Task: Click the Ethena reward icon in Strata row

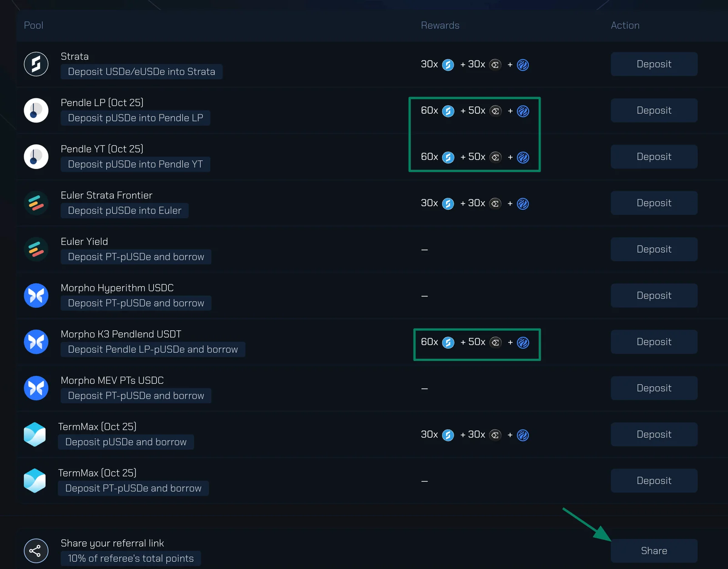Action: 495,65
